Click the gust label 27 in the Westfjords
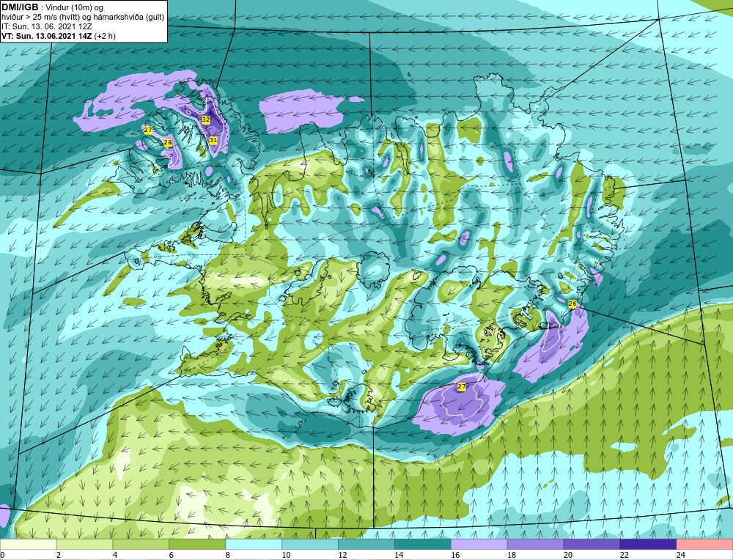Screen dimensions: 733x560 (148, 130)
